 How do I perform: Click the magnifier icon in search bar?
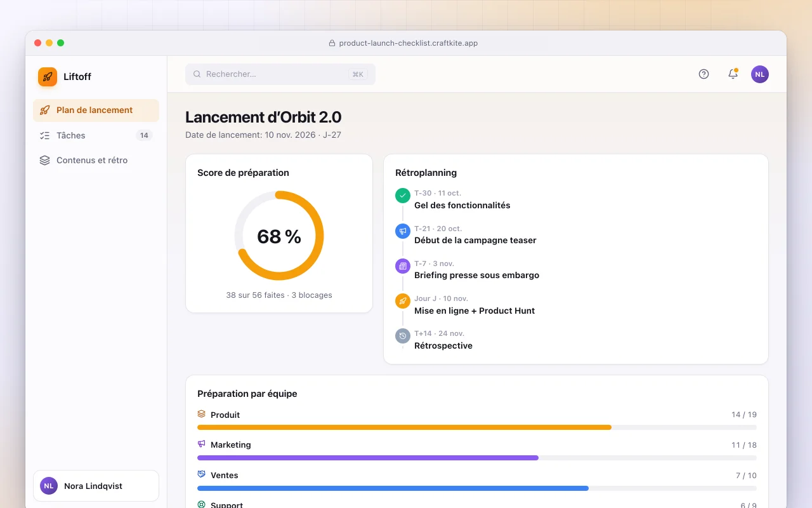click(x=197, y=74)
